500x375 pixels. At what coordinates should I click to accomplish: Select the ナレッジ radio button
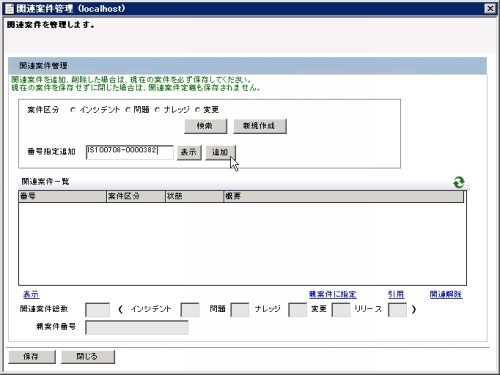coord(158,110)
